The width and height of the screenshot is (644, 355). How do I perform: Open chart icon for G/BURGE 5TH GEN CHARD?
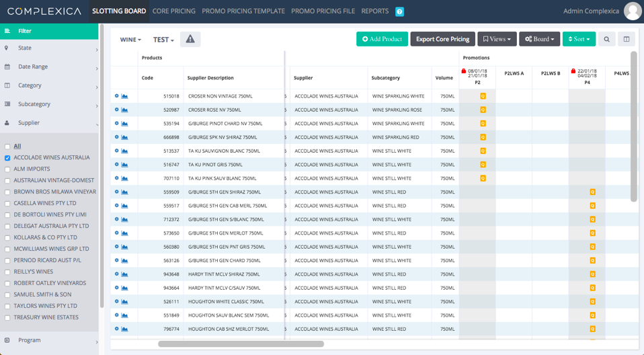[x=124, y=260]
